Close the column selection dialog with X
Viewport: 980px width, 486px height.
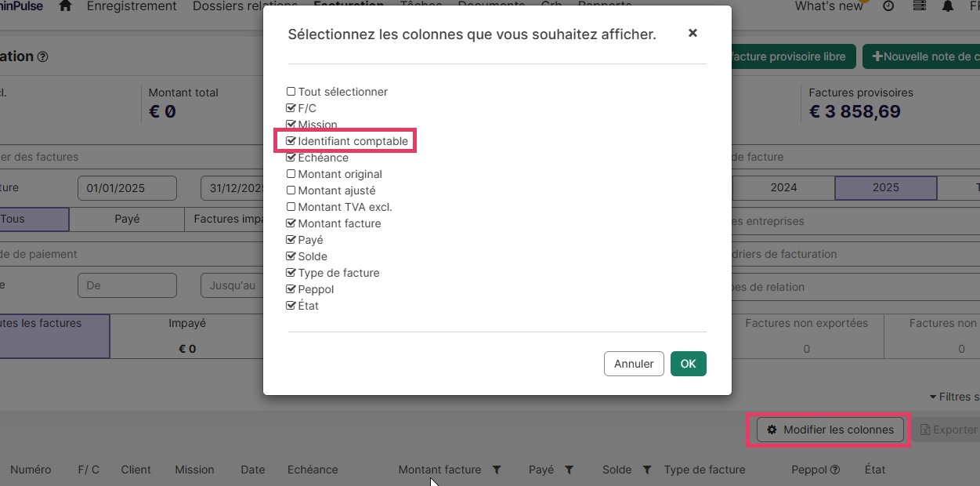[x=692, y=33]
